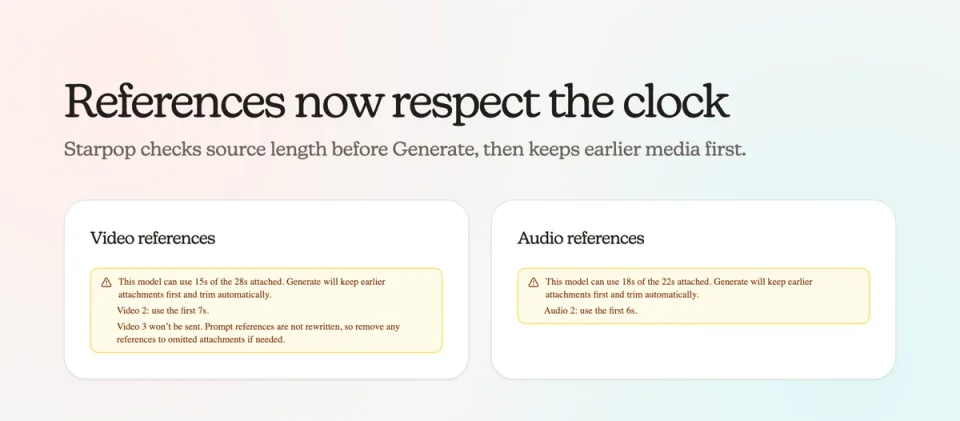Screen dimensions: 960x421
Task: Click the "Audio references" card title
Action: (580, 238)
